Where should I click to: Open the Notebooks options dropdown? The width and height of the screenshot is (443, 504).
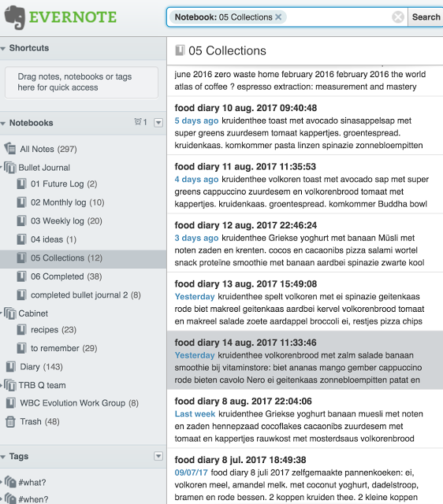158,123
